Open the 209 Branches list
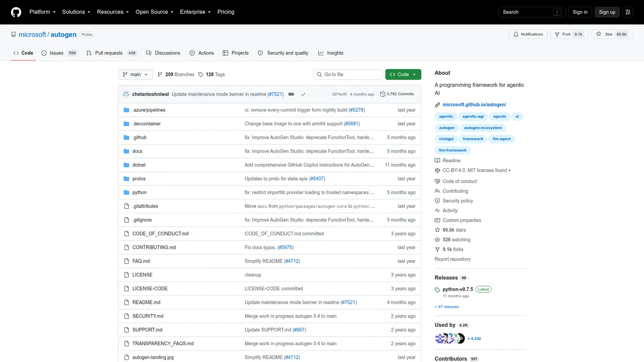Viewport: 644px width, 362px height. tap(176, 75)
